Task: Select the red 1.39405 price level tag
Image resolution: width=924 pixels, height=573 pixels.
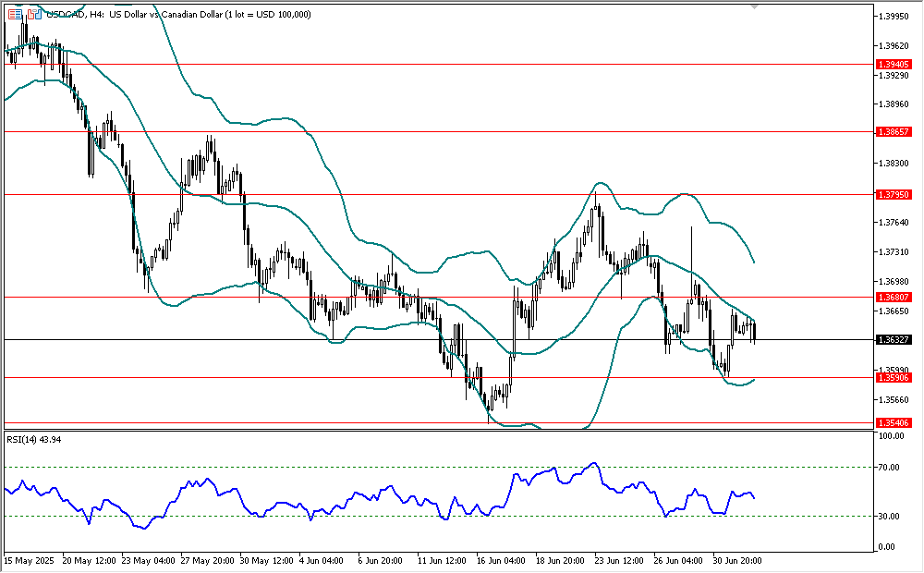Action: 894,65
